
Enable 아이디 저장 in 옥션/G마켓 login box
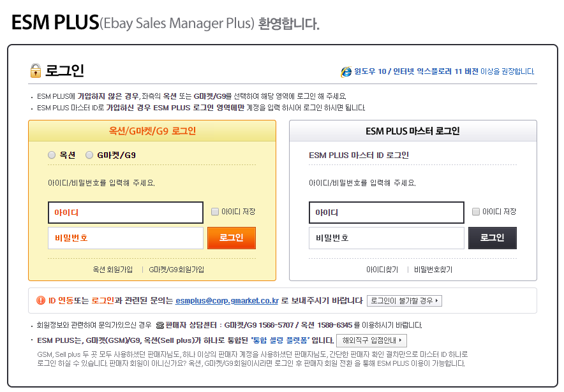215,212
